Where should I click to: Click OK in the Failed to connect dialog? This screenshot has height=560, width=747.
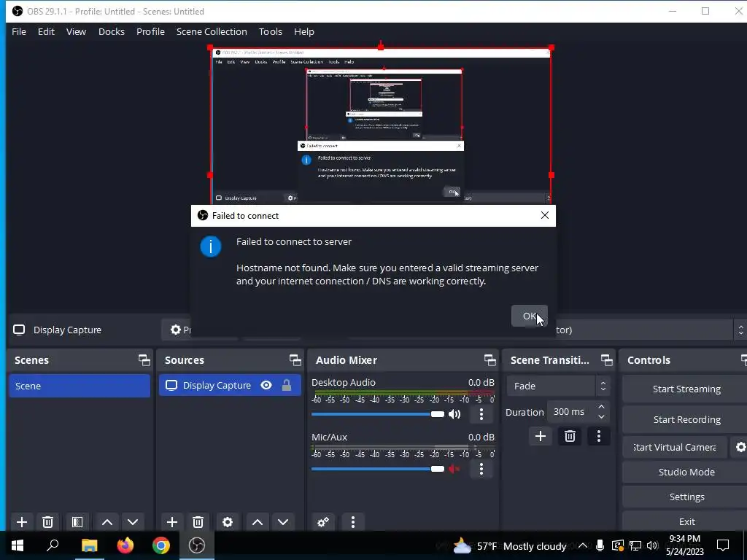click(x=530, y=316)
